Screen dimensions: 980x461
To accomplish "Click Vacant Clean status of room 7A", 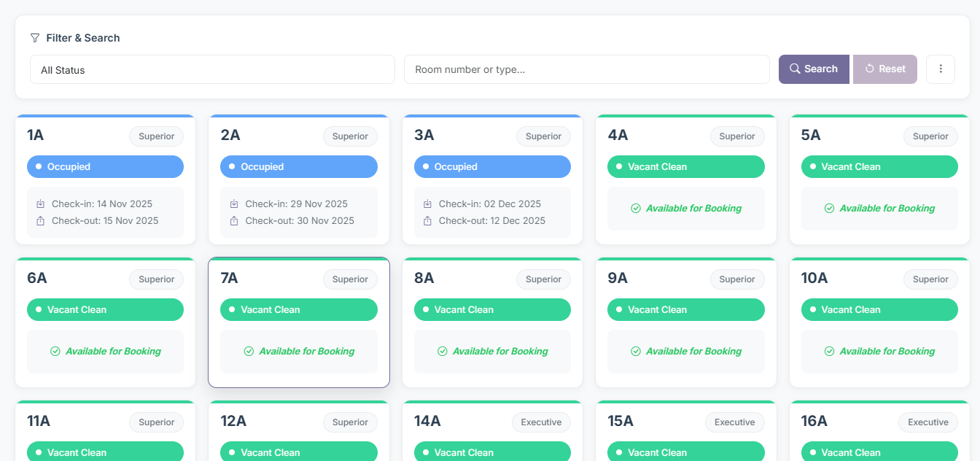I will pos(299,310).
